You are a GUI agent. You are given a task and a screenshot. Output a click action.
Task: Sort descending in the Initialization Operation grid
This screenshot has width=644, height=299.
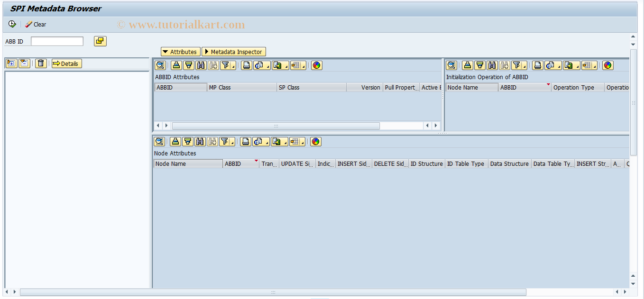point(479,65)
